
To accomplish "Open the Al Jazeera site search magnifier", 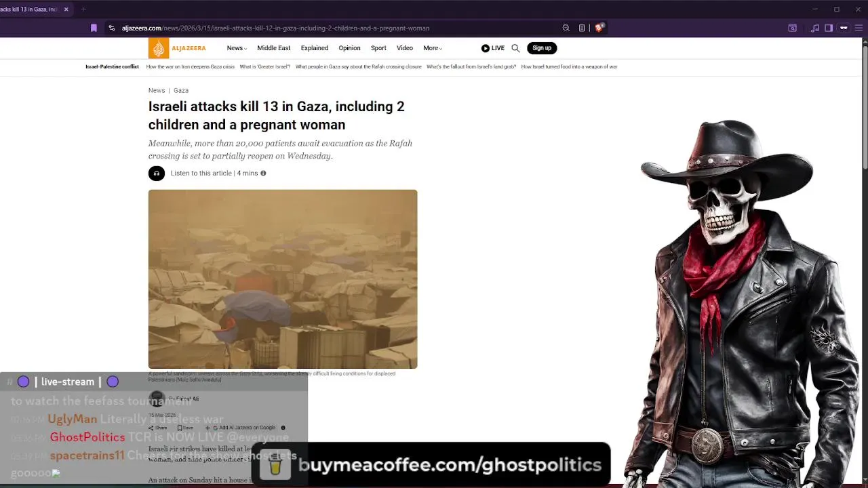I will point(515,48).
